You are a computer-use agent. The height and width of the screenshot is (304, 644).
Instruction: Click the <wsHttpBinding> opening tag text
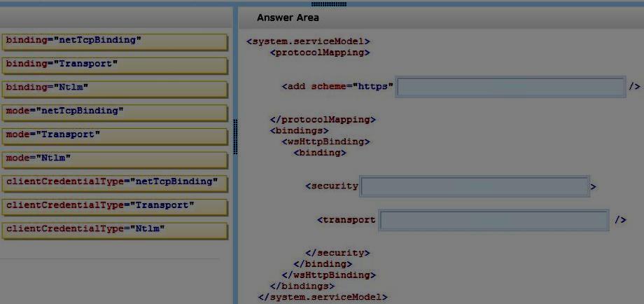326,141
